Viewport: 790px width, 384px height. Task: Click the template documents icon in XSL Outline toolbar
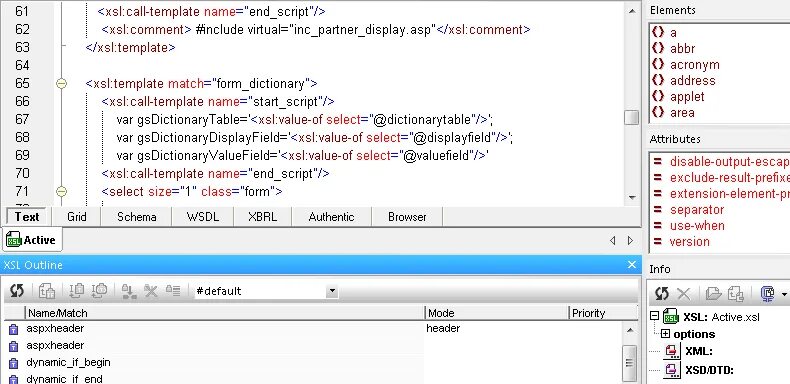tap(47, 291)
